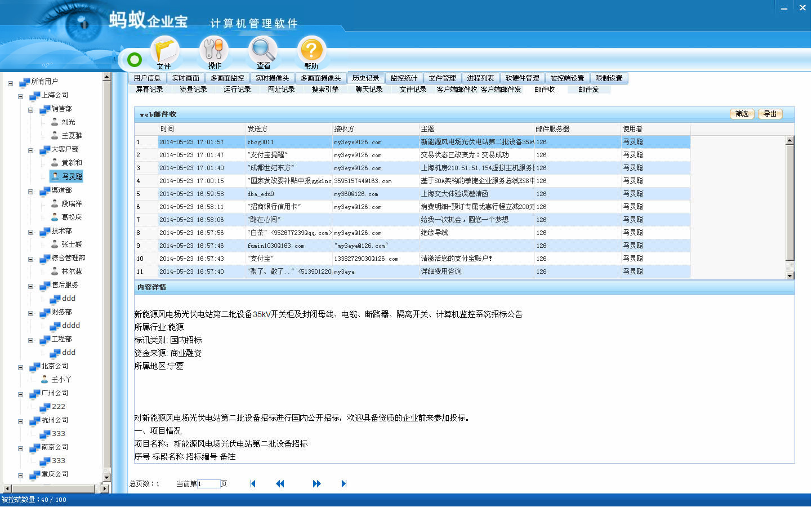Switch to the 监控统计 tab
The image size is (812, 507).
[404, 78]
